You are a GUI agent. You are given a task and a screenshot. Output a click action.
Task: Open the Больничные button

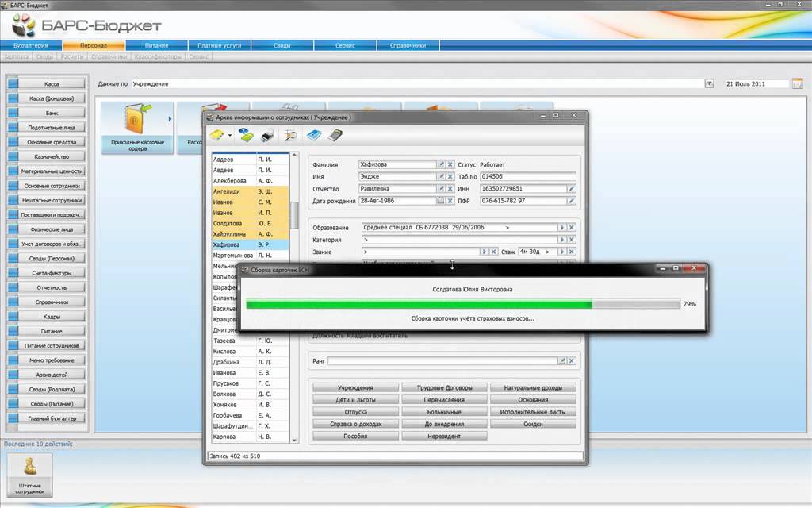[444, 412]
